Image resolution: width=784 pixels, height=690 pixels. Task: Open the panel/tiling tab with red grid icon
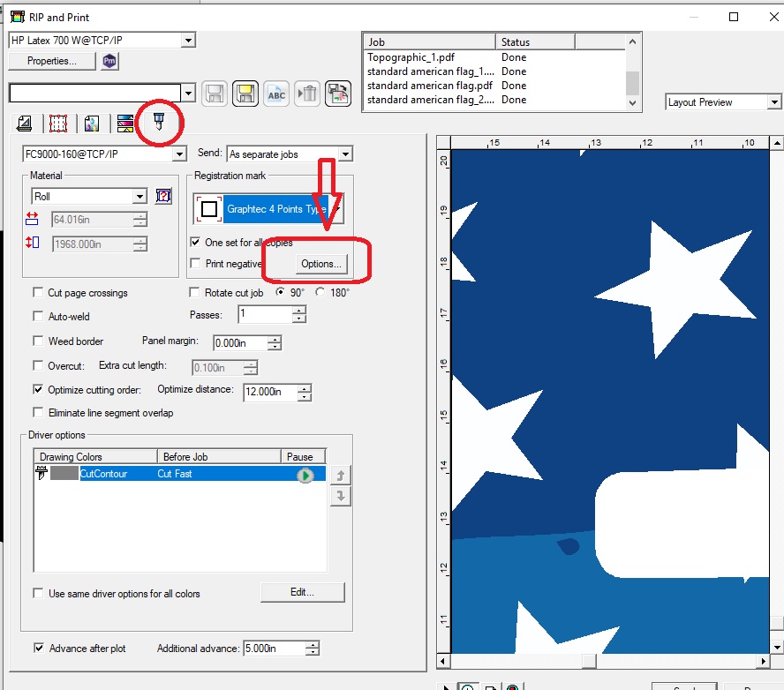58,123
